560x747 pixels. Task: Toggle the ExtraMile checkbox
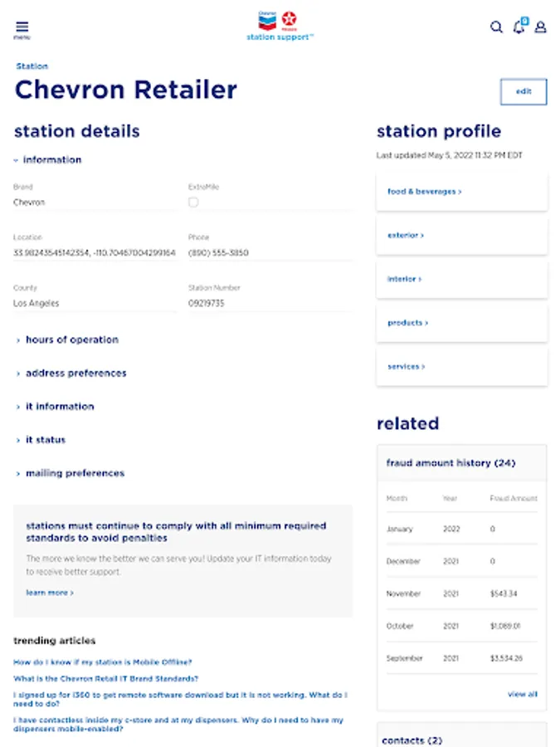[192, 202]
